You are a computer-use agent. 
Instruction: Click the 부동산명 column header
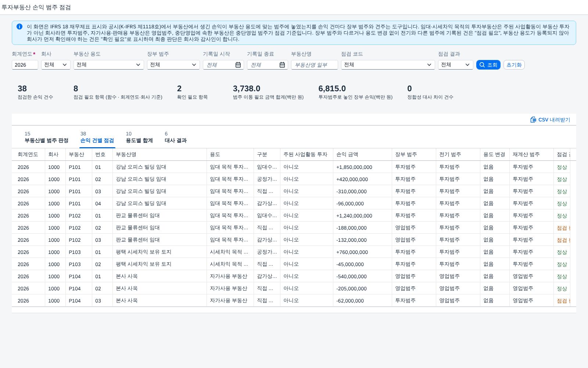click(x=159, y=155)
